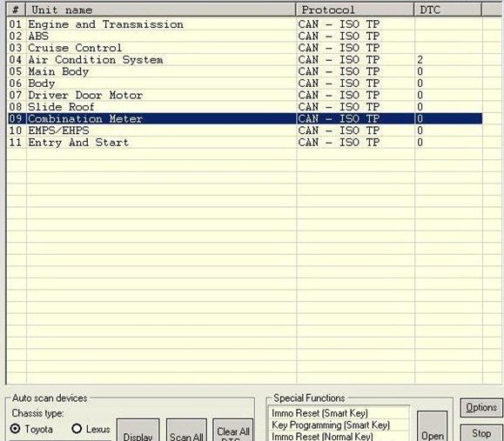Select the ABS unit row

click(x=245, y=37)
